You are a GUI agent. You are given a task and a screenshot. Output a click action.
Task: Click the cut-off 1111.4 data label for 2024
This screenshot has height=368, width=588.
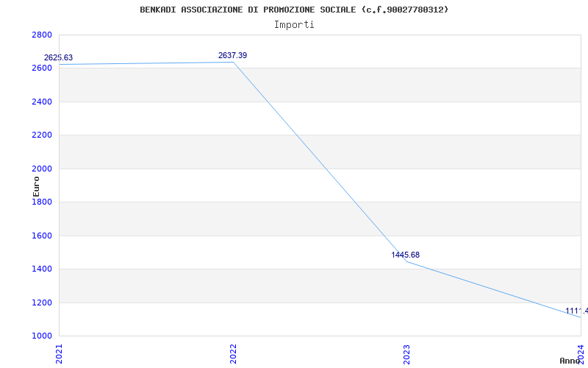[577, 311]
